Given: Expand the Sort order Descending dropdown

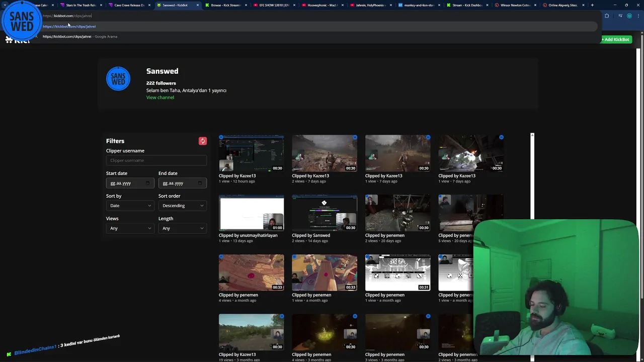Looking at the screenshot, I should (x=183, y=206).
